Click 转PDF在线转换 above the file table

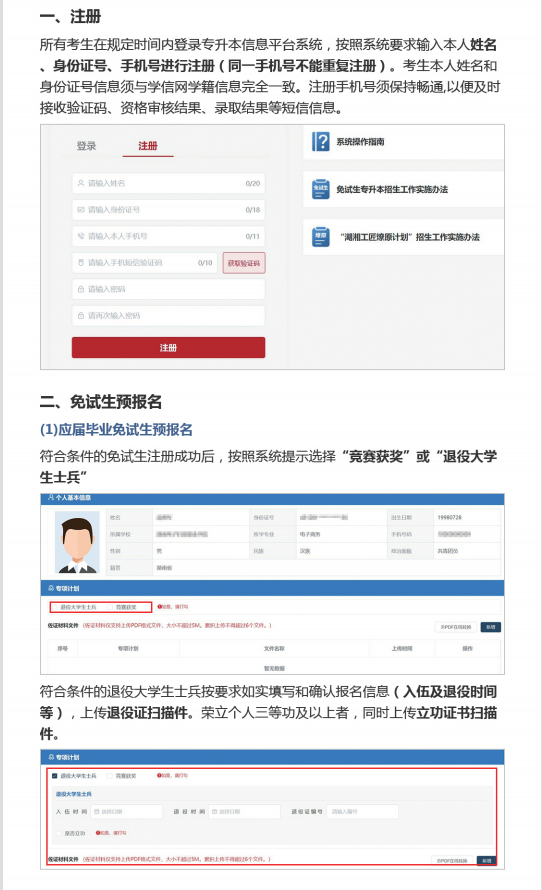[456, 627]
